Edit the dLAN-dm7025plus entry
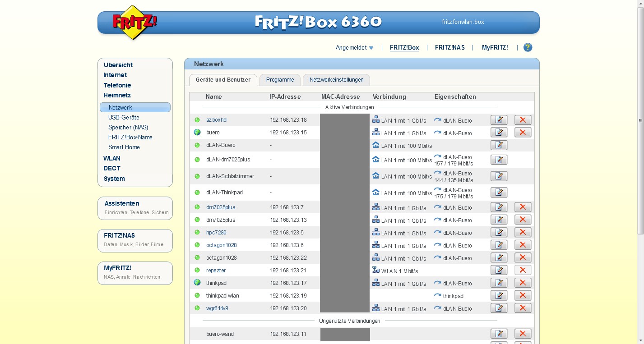The image size is (644, 344). pyautogui.click(x=499, y=160)
